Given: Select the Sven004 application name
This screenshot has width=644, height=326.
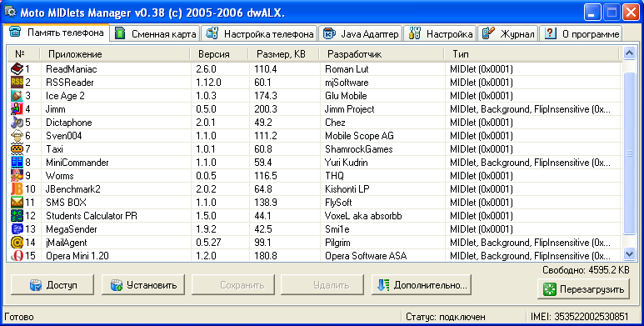Looking at the screenshot, I should 63,136.
